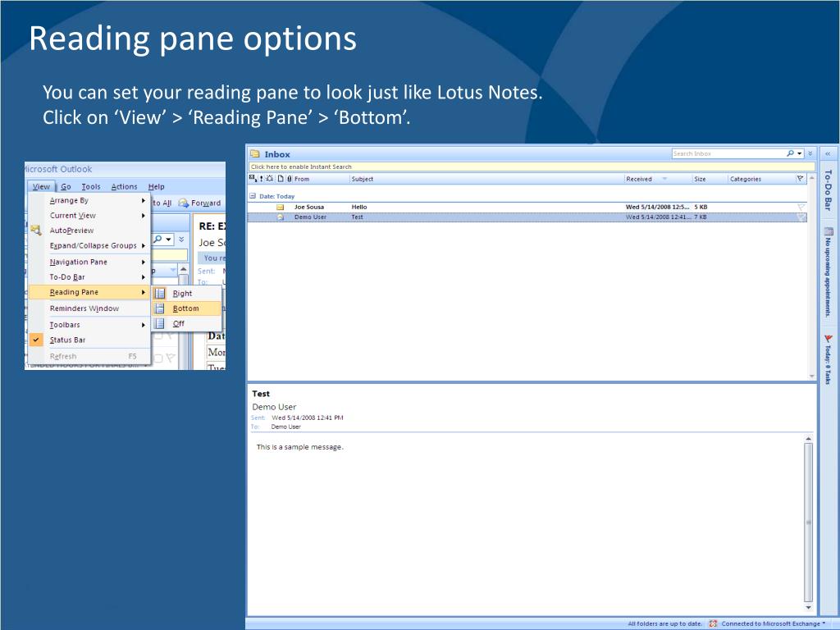The height and width of the screenshot is (630, 840).
Task: Click the envelope icon beside Joe Sousa
Action: click(281, 207)
